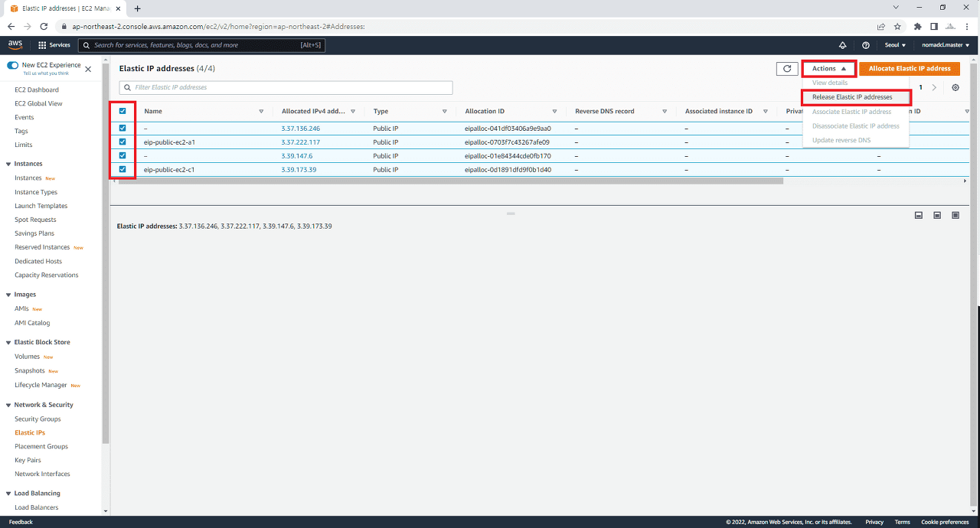Viewport: 980px width, 528px height.
Task: Click the refresh Elastic IP list button
Action: 787,69
